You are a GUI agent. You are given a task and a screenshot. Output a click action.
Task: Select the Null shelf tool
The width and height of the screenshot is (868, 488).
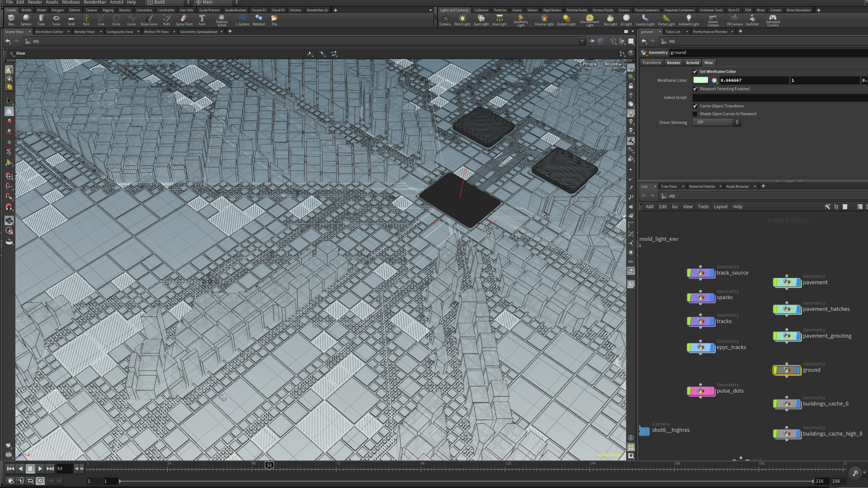(86, 20)
